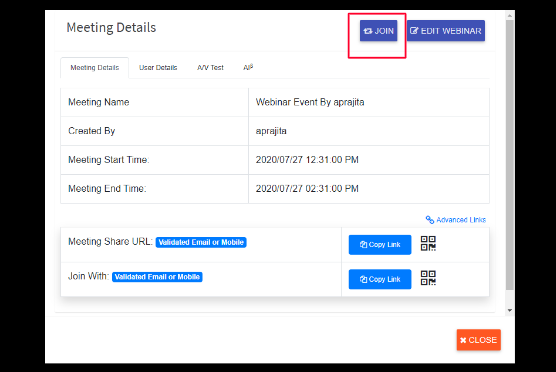The height and width of the screenshot is (372, 556).
Task: Copy the Join With link
Action: coord(380,279)
